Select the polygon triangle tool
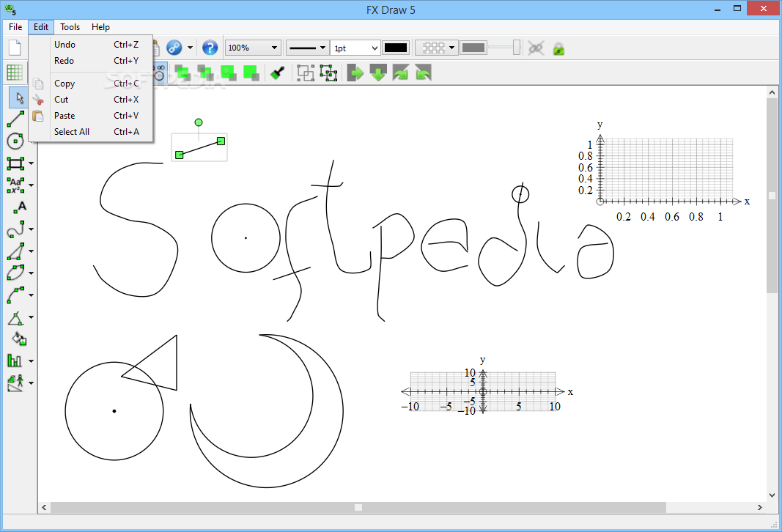 [x=15, y=251]
